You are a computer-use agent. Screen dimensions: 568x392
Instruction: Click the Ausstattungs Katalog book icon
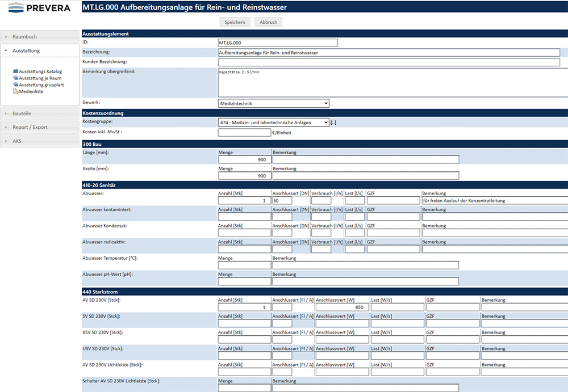(x=15, y=71)
